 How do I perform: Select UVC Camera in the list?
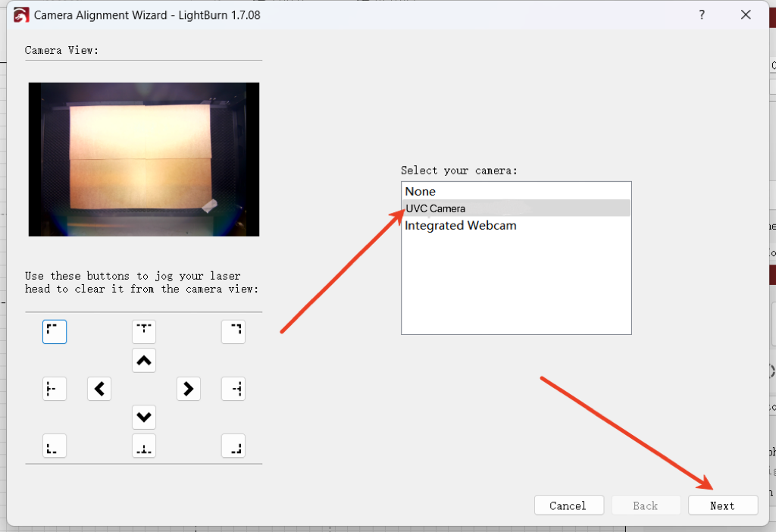pos(516,208)
